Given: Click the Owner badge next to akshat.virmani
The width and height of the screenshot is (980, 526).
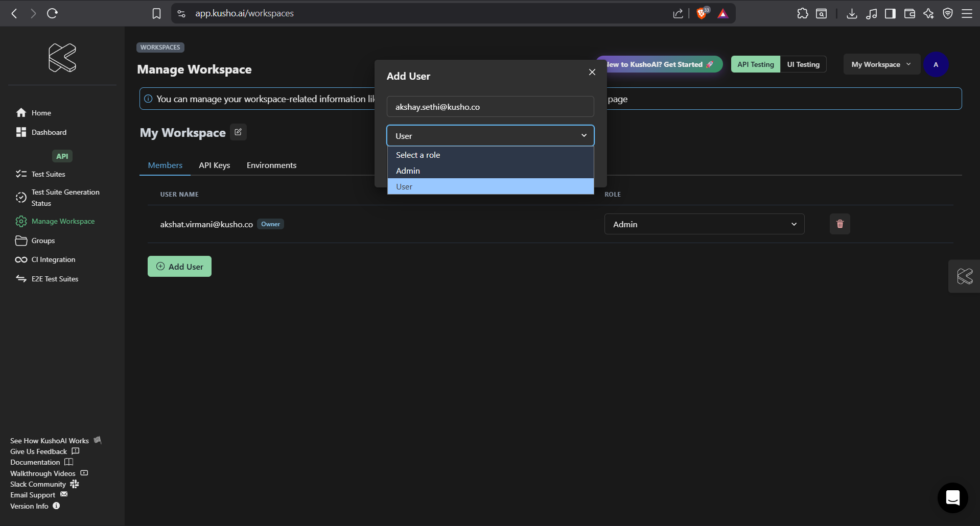Looking at the screenshot, I should tap(270, 224).
